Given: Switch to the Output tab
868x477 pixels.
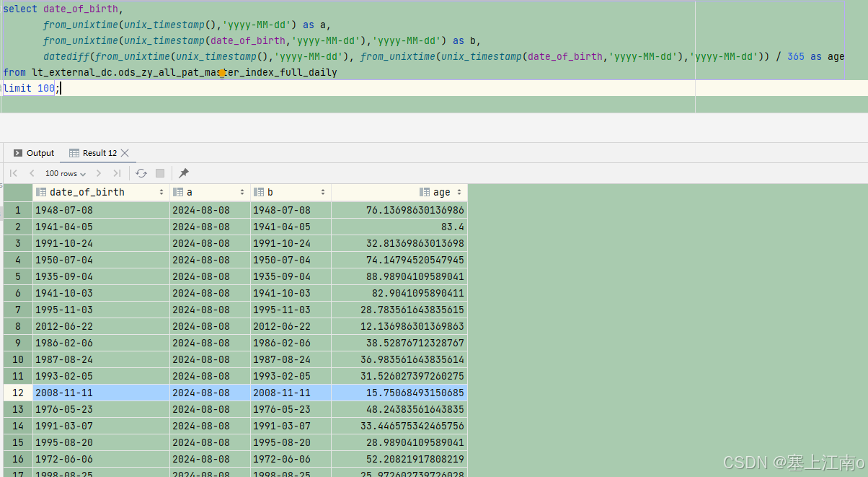Looking at the screenshot, I should [x=34, y=153].
